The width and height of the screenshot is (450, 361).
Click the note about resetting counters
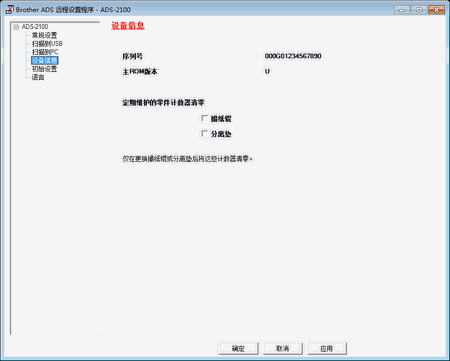(x=187, y=159)
